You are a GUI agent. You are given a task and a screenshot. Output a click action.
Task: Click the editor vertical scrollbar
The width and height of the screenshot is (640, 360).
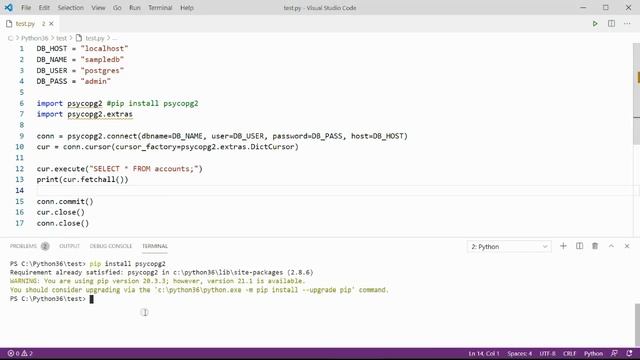[636, 94]
